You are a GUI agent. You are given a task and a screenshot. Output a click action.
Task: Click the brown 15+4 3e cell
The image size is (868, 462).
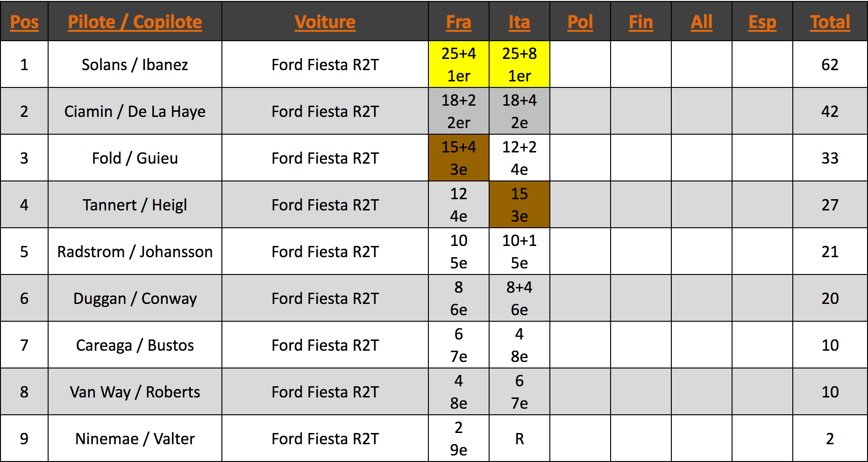(x=459, y=158)
